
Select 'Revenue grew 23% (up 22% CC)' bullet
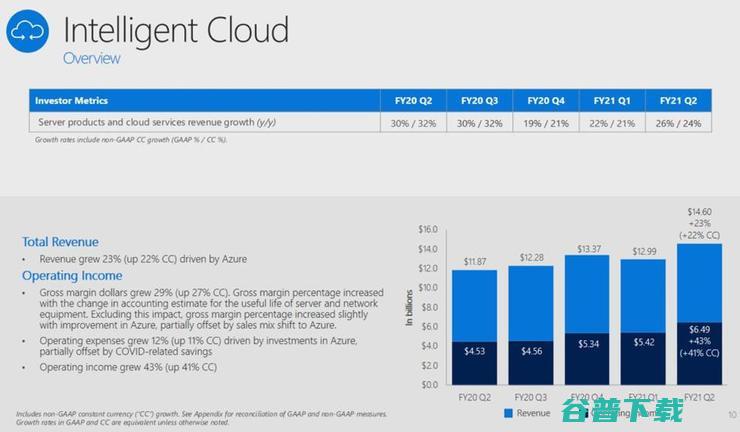[x=143, y=259]
